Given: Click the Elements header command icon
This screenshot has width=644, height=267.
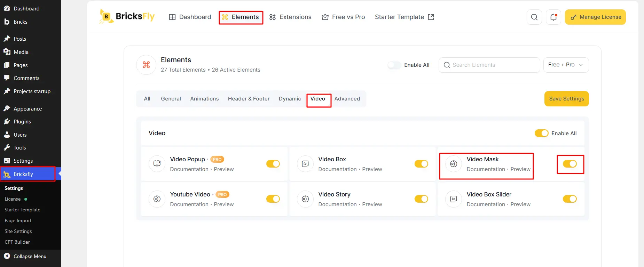Looking at the screenshot, I should point(146,65).
